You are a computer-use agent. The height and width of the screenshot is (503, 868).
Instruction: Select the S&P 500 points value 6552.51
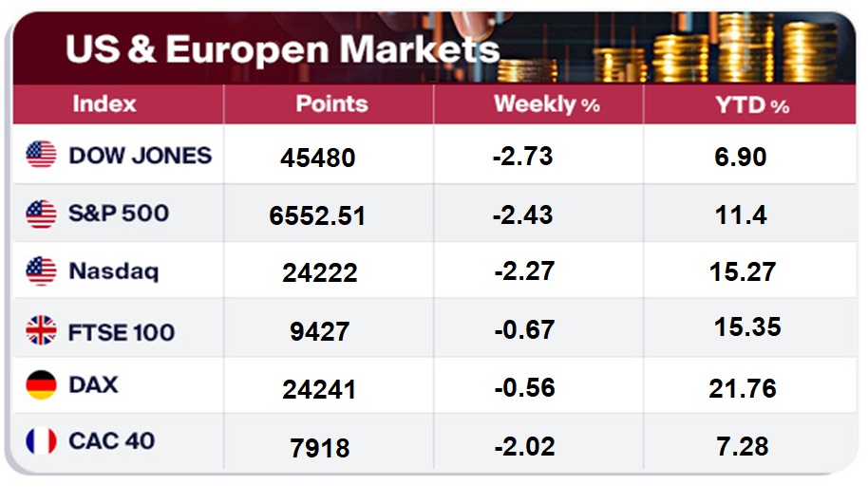(x=317, y=217)
